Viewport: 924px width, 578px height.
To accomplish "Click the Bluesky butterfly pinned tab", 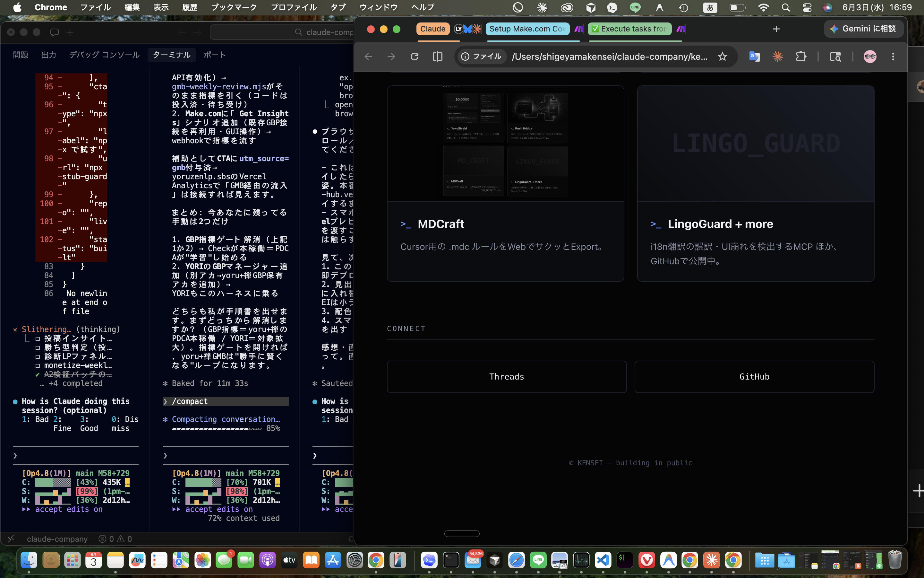I will tap(467, 29).
